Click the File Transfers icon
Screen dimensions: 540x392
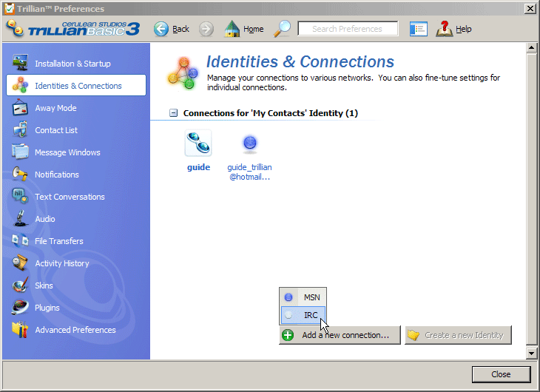20,240
